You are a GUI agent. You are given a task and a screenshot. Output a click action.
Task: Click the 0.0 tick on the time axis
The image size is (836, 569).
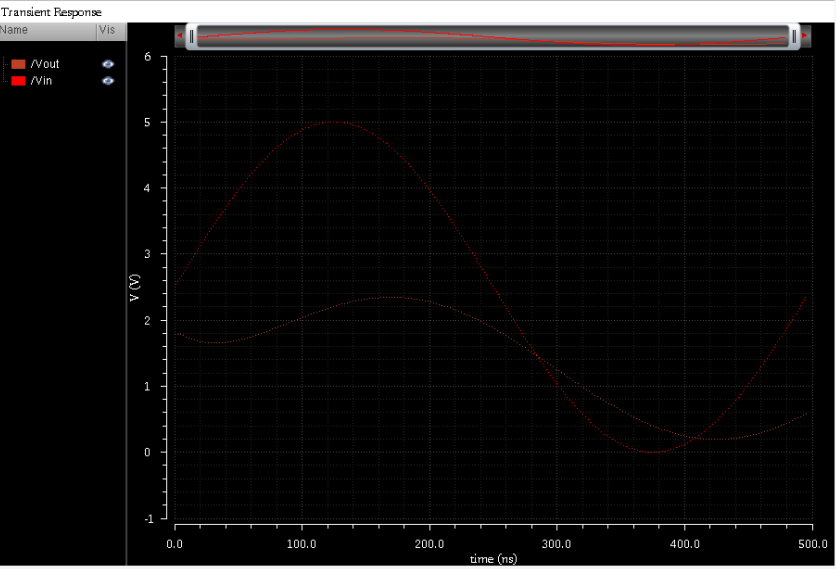coord(175,543)
